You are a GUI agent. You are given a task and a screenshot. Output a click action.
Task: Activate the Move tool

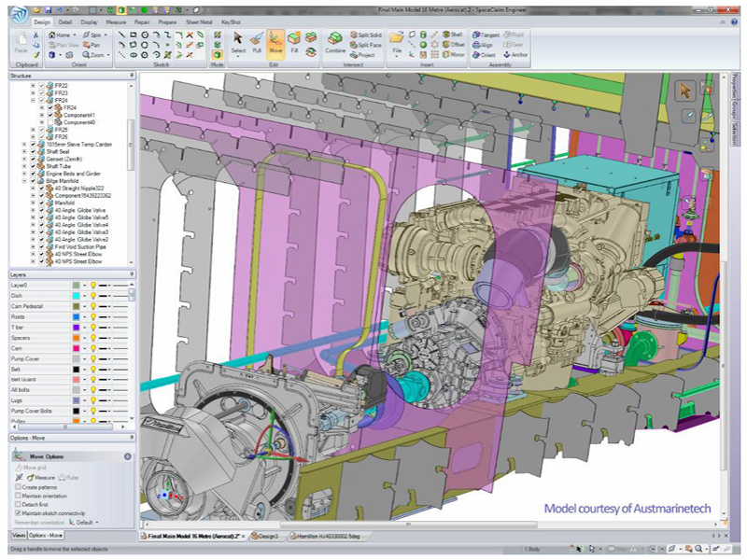tap(276, 43)
